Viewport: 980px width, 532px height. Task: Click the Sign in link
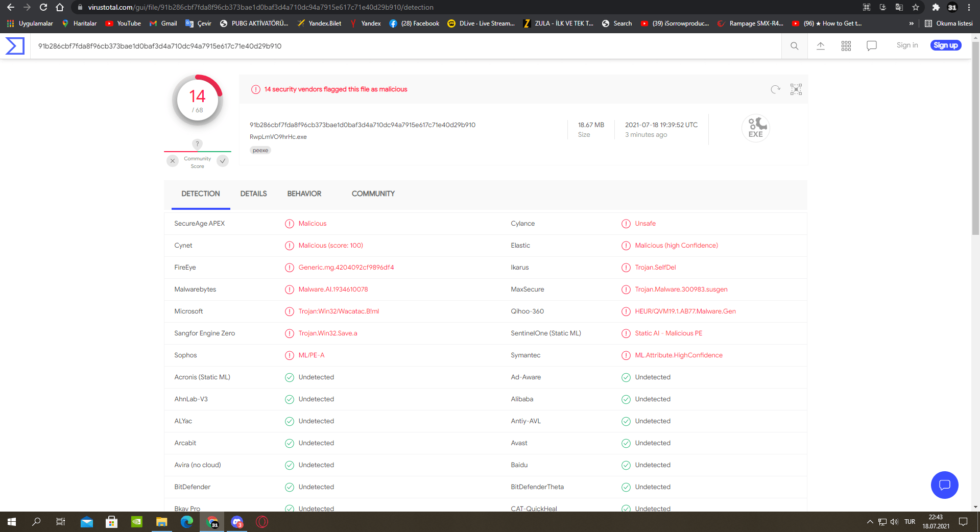pyautogui.click(x=907, y=45)
